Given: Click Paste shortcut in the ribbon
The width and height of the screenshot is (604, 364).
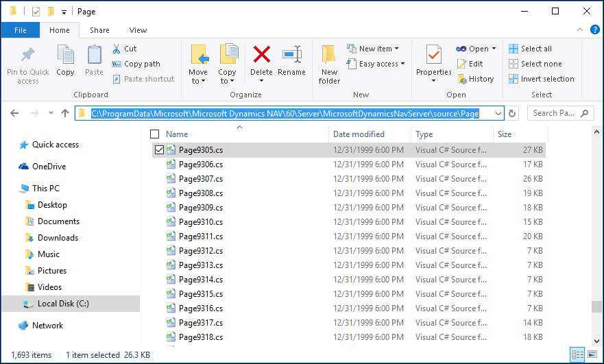Looking at the screenshot, I should [143, 79].
